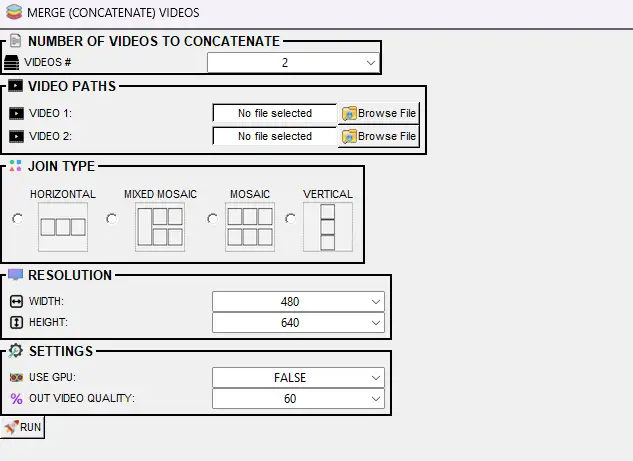This screenshot has width=633, height=461.
Task: Expand the HEIGHT resolution dropdown
Action: (x=298, y=323)
